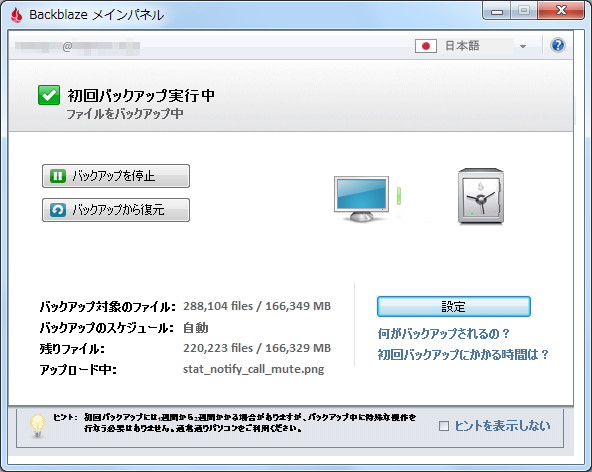Click the ファイルをバックアップ中 subtitle text

point(125,114)
